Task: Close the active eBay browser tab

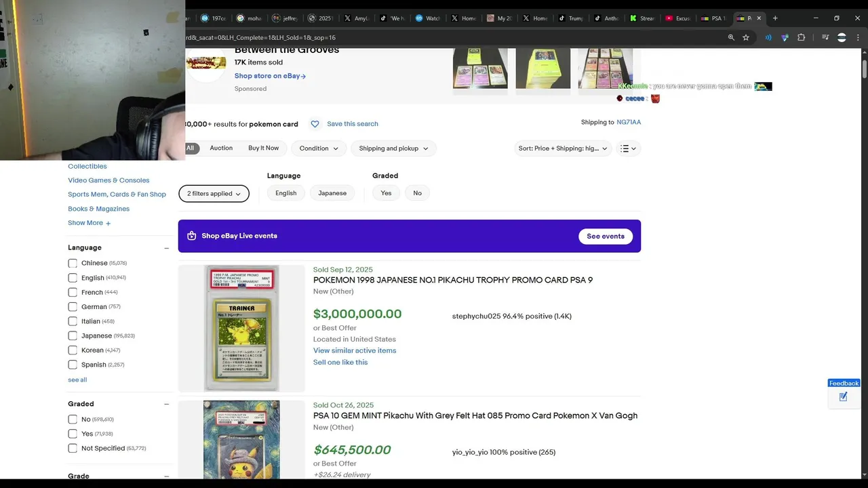Action: (759, 18)
